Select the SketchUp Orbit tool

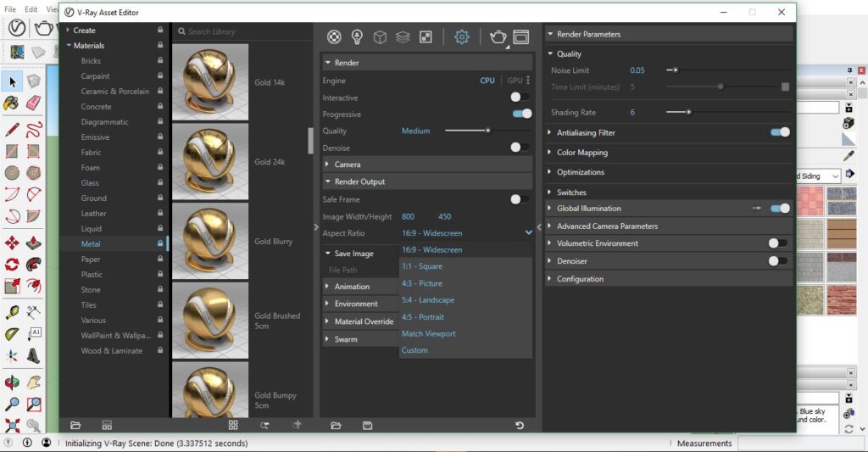[12, 382]
